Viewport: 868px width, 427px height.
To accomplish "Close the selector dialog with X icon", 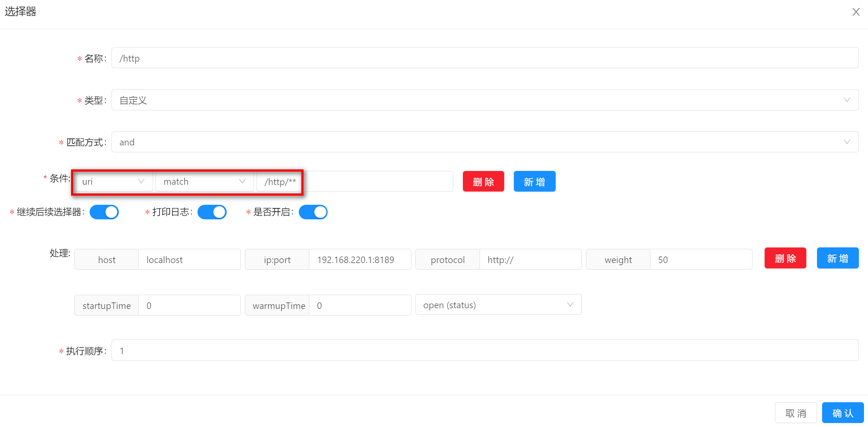I will click(856, 12).
